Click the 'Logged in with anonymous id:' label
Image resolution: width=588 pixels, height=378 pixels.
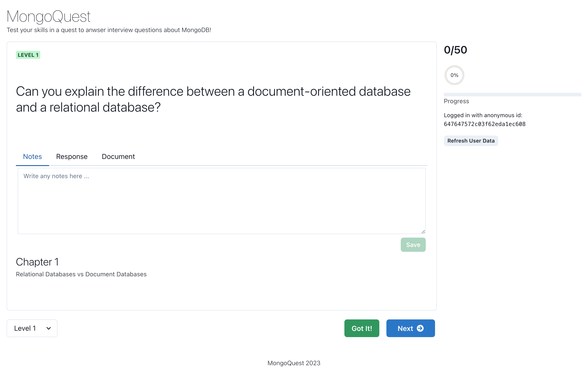point(483,115)
